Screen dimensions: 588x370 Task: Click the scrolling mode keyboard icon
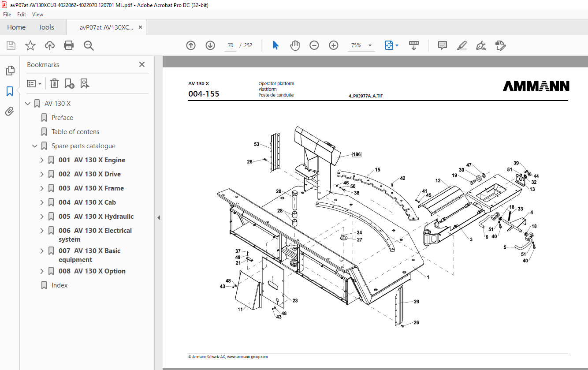(x=414, y=45)
